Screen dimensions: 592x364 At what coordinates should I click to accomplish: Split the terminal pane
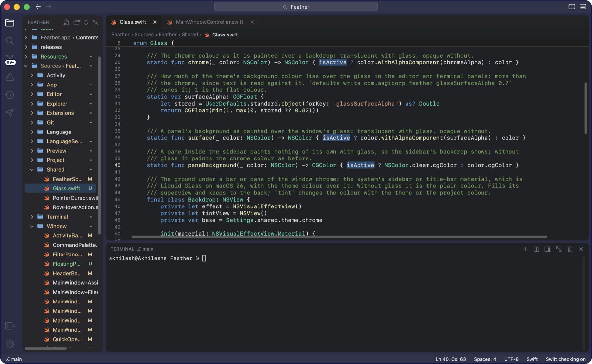click(536, 249)
